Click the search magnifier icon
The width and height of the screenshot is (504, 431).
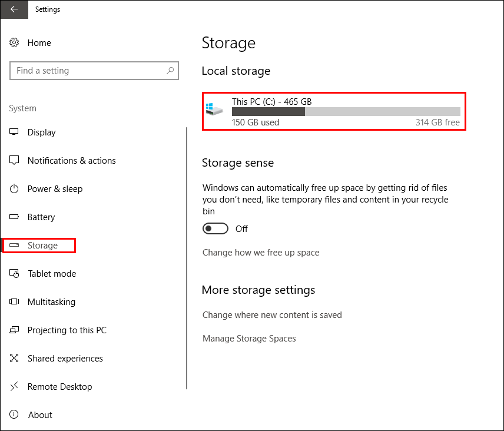[x=170, y=71]
